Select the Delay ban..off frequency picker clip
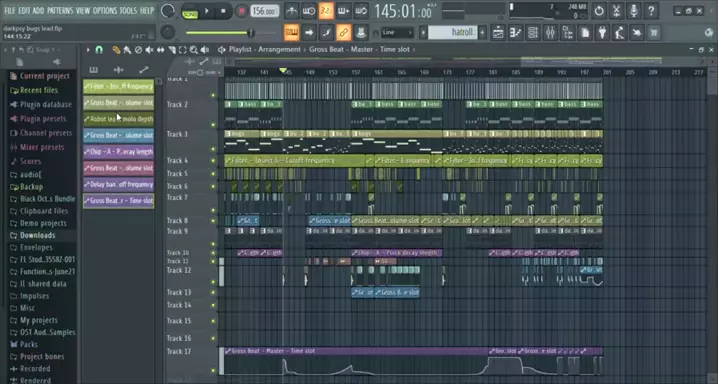This screenshot has height=384, width=718. 119,184
